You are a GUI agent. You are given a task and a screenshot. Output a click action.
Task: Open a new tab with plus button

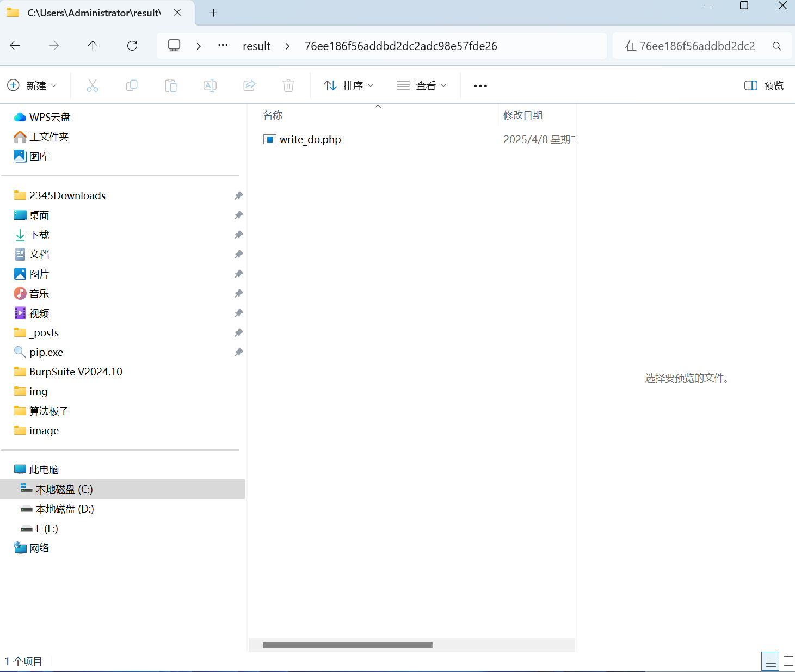click(213, 13)
